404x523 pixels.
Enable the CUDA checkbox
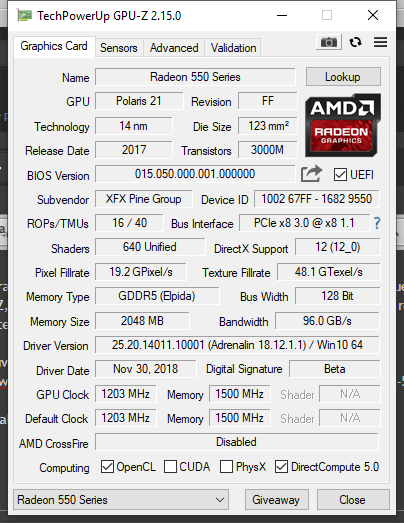[x=170, y=467]
